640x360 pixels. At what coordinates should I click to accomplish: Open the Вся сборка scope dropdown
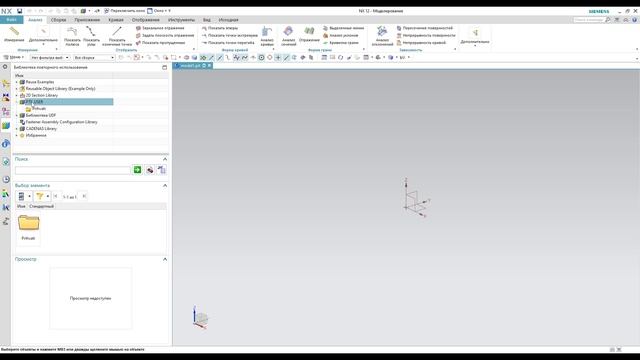(x=94, y=58)
